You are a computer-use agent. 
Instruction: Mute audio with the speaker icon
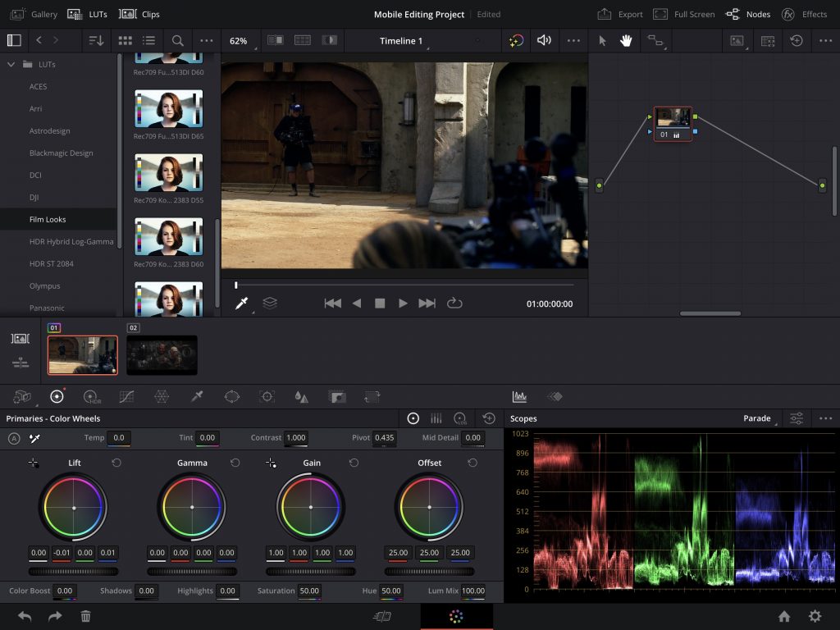click(x=543, y=41)
